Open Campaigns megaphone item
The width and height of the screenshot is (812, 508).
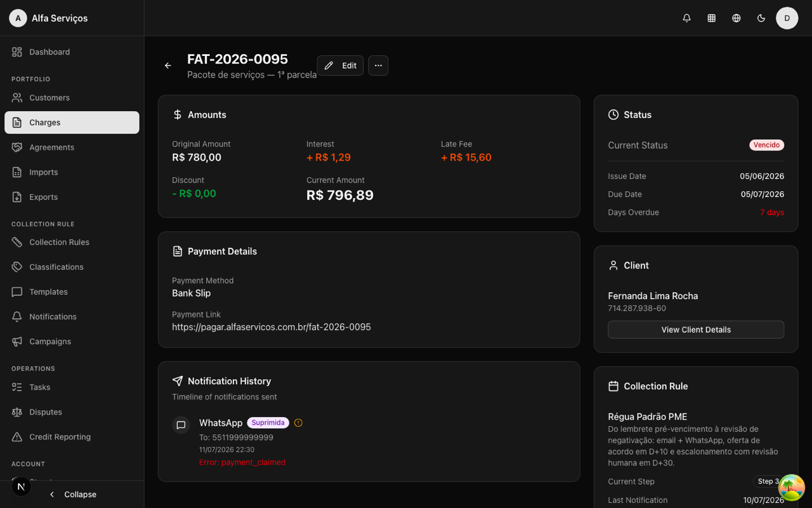point(72,342)
